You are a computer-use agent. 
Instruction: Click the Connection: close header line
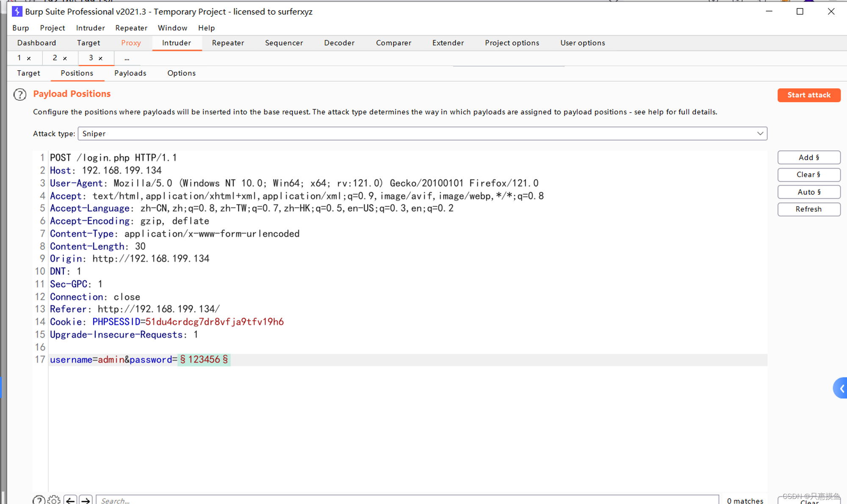95,297
